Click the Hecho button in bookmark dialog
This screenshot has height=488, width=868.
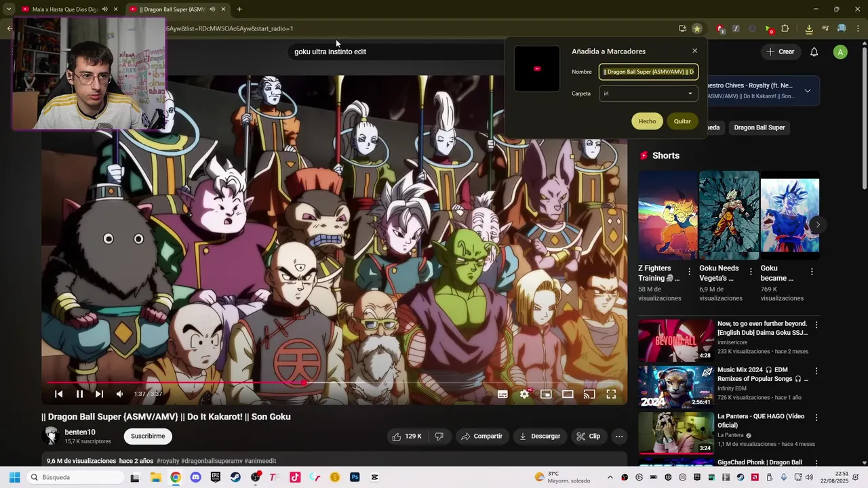tap(647, 121)
